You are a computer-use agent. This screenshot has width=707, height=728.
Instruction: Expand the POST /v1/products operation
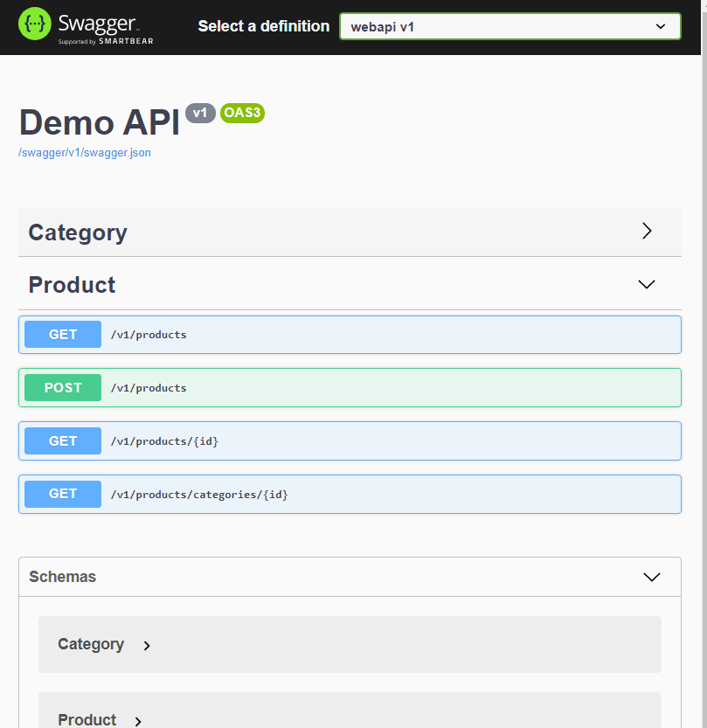[350, 388]
